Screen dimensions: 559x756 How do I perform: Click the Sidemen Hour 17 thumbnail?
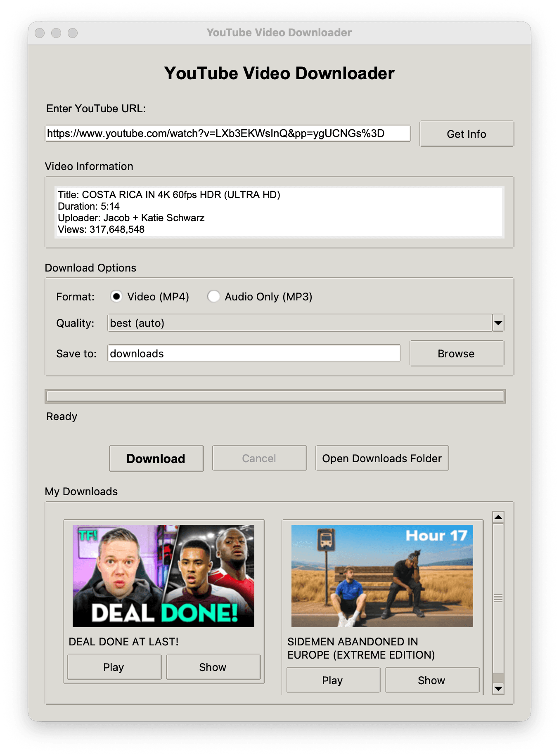[x=382, y=576]
